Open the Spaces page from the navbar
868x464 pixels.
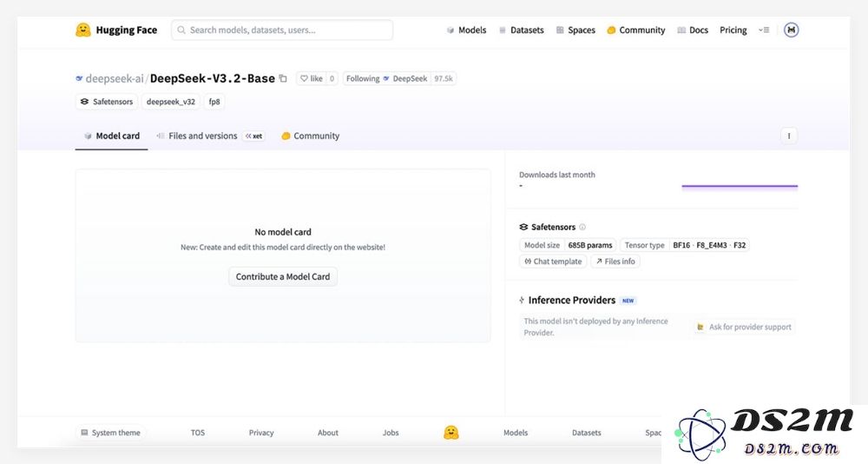coord(575,30)
